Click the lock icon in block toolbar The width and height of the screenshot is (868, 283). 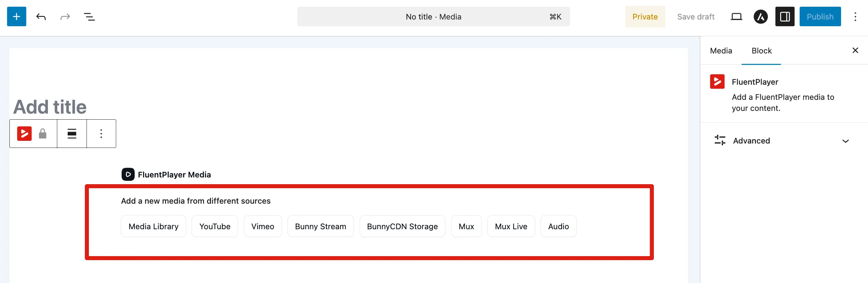pyautogui.click(x=42, y=133)
